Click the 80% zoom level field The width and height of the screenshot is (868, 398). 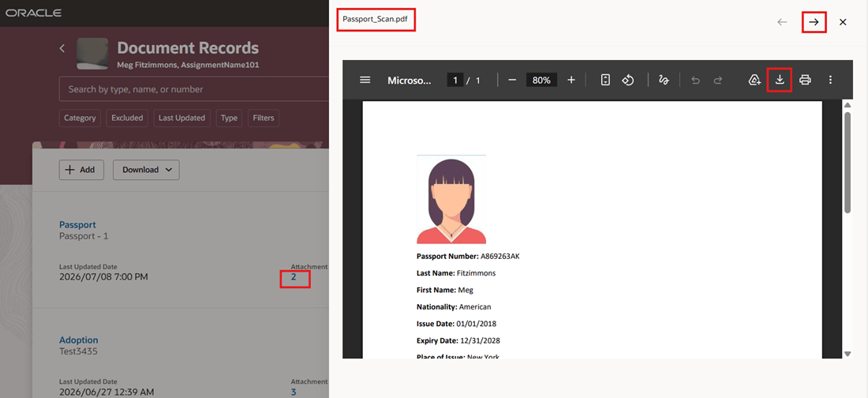(x=541, y=81)
